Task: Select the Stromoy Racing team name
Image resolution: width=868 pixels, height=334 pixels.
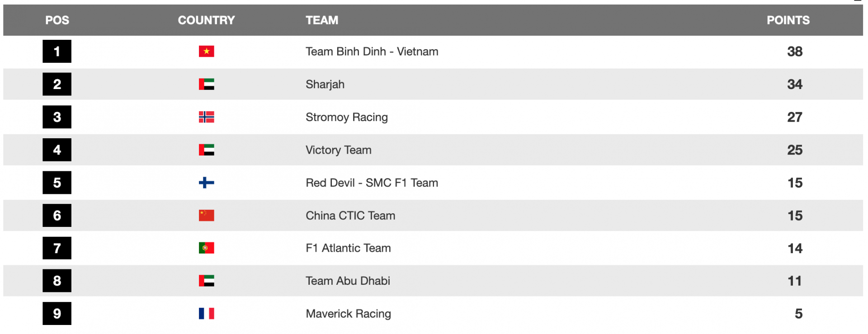Action: click(347, 118)
